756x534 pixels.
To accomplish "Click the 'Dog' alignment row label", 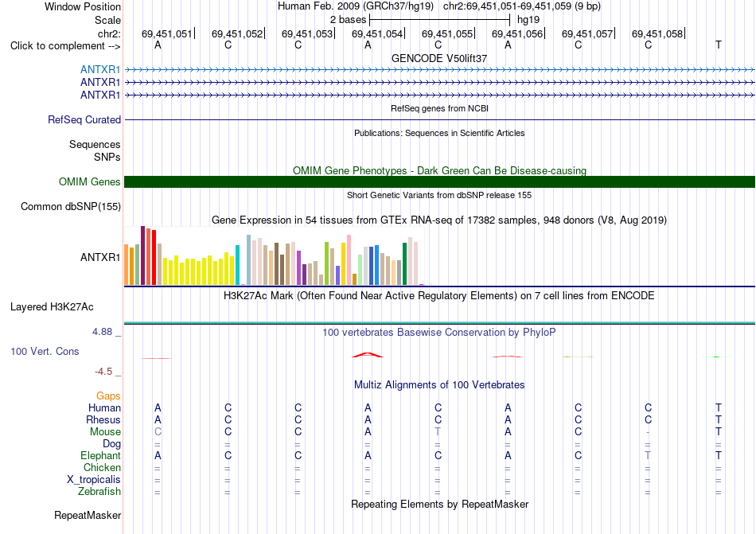I will 111,443.
